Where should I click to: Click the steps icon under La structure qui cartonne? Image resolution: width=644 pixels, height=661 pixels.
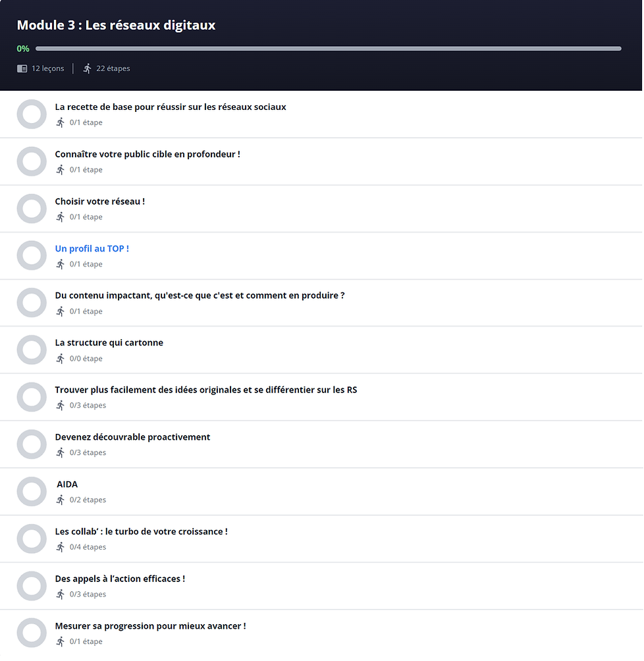61,358
